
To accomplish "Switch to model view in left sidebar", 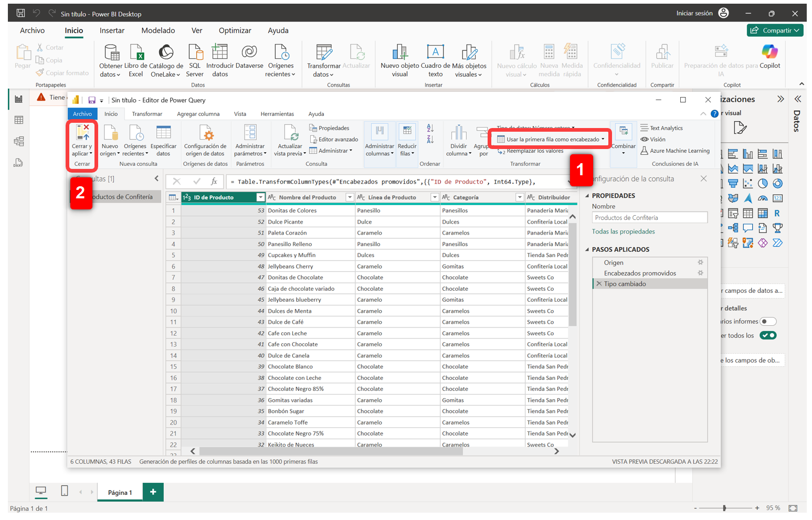I will coord(19,141).
